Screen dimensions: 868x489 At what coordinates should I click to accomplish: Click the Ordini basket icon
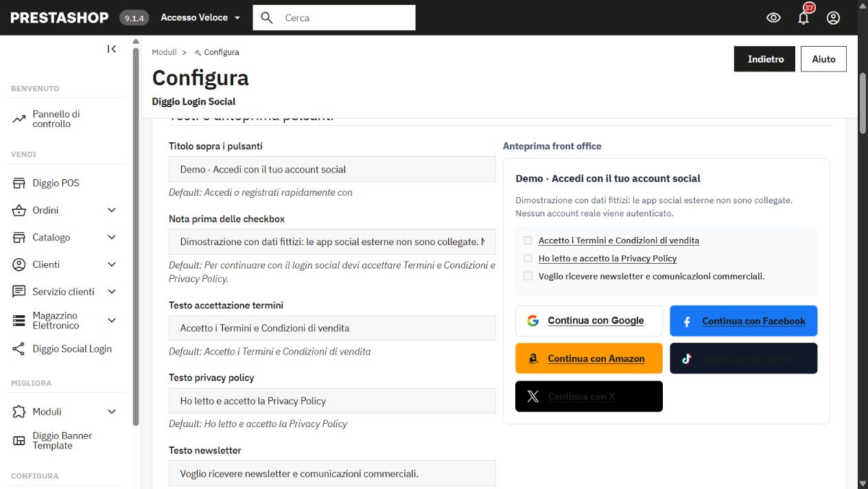[x=19, y=210]
